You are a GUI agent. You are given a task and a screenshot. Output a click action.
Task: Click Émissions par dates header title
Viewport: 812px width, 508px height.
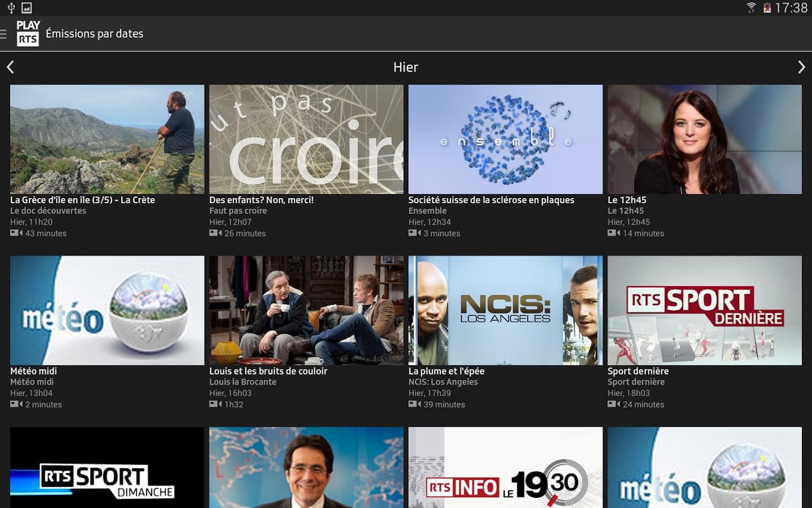94,34
